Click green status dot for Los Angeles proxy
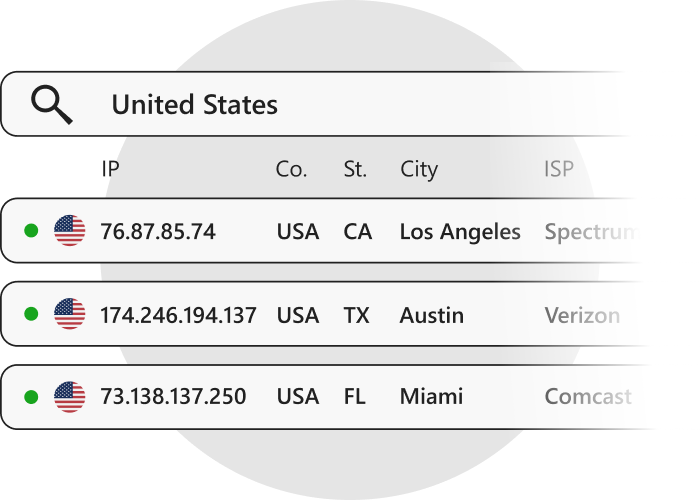The height and width of the screenshot is (500, 700). coord(31,231)
